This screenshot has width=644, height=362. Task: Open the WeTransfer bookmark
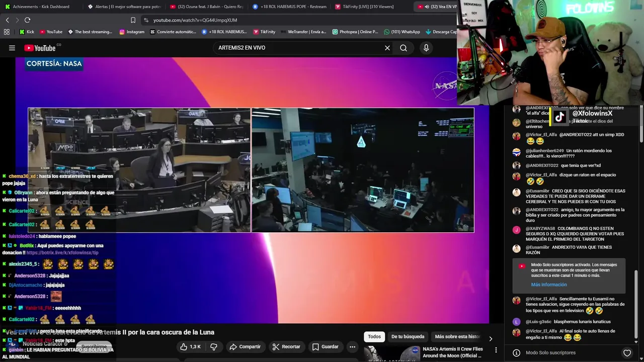pos(303,32)
